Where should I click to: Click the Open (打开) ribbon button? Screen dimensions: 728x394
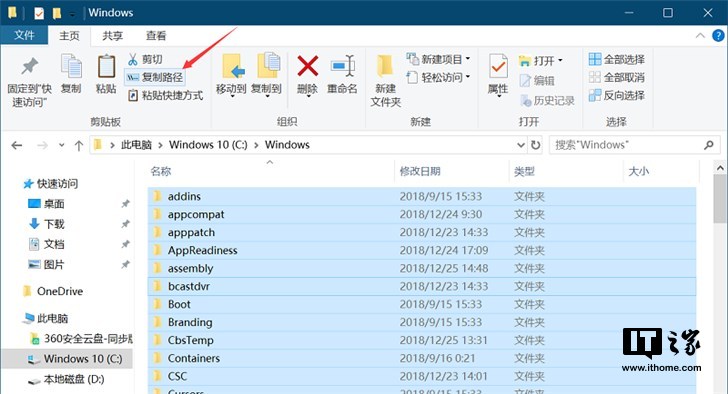click(x=541, y=61)
